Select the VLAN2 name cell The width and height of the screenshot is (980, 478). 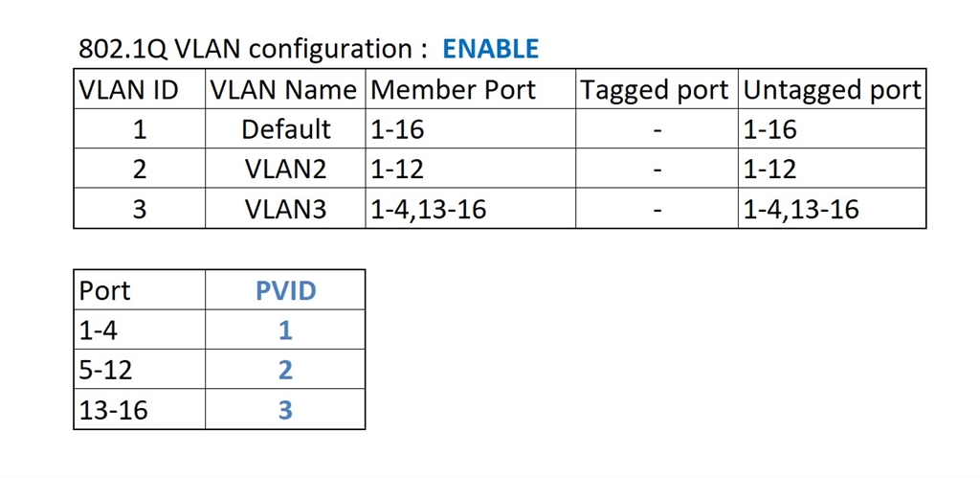[x=285, y=170]
